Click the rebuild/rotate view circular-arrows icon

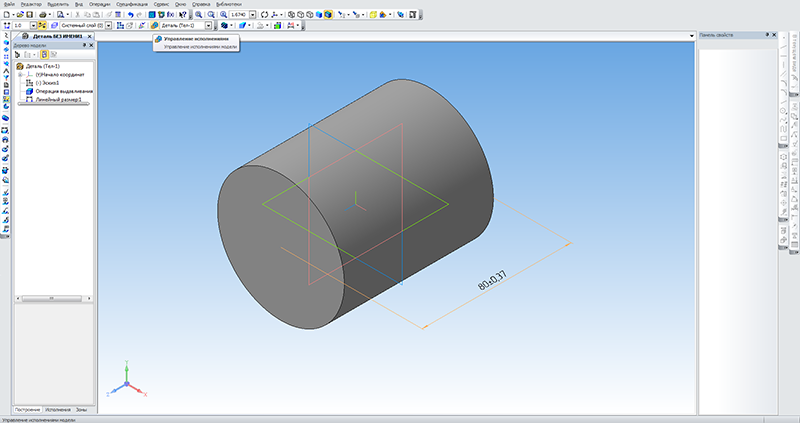coord(264,15)
